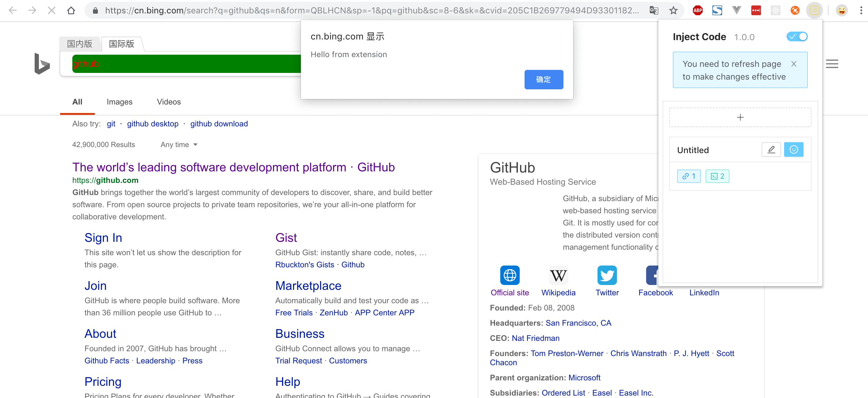Toggle the script count tag labeled 2
Viewport: 868px width, 398px height.
click(x=717, y=176)
